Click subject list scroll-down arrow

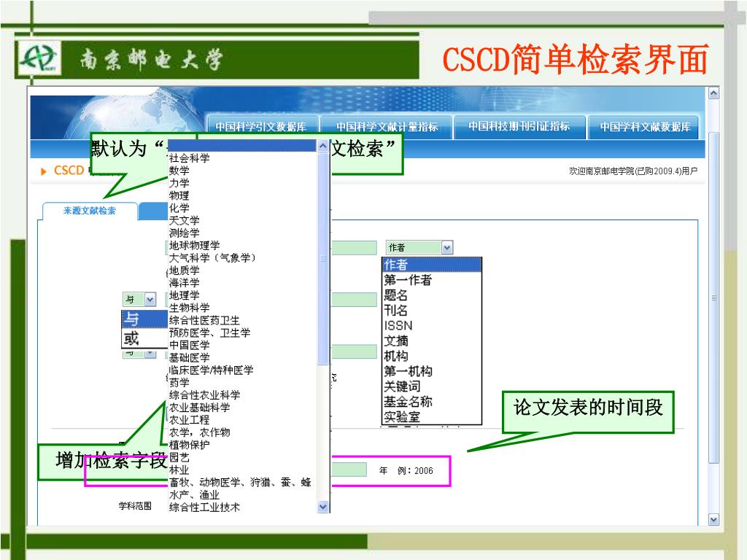click(x=323, y=507)
